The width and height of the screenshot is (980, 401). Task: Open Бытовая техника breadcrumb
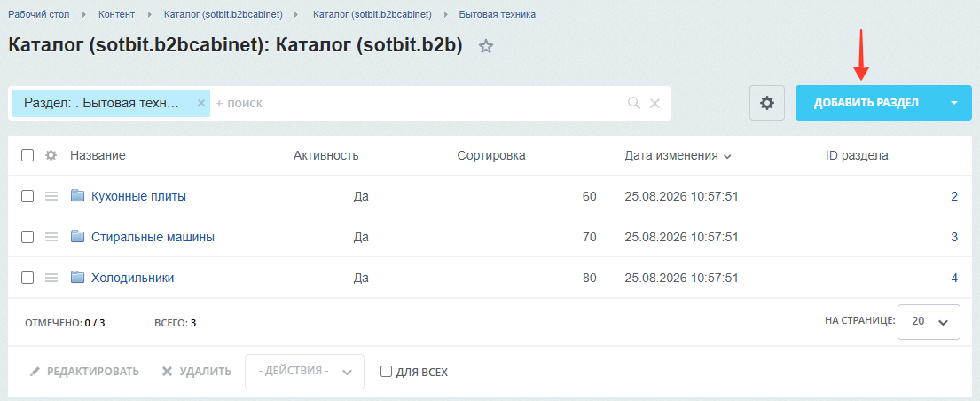[497, 14]
